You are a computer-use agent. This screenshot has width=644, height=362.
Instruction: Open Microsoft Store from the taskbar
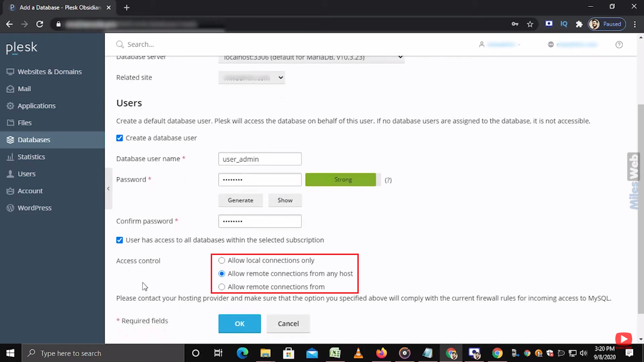click(289, 353)
